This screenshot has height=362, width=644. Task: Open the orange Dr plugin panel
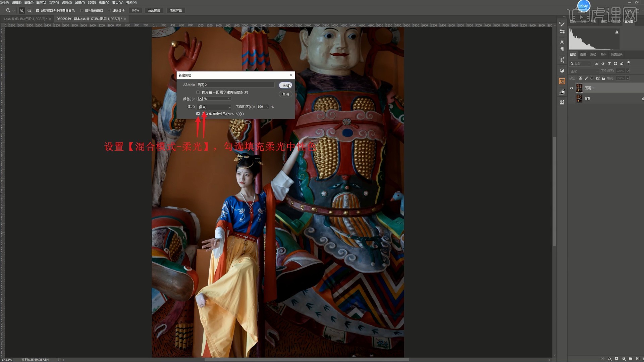[x=562, y=81]
